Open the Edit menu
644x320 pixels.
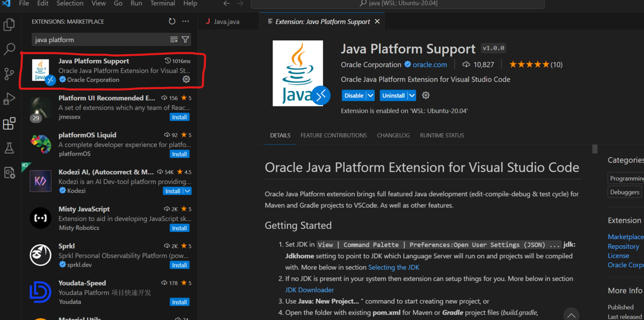coord(43,3)
